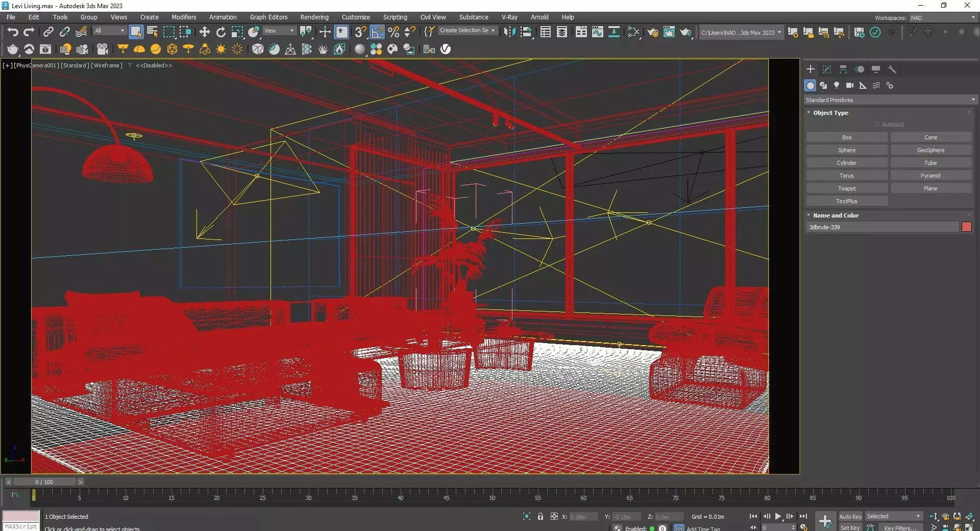Open the Workspaces dropdown
This screenshot has width=980, height=531.
(942, 18)
